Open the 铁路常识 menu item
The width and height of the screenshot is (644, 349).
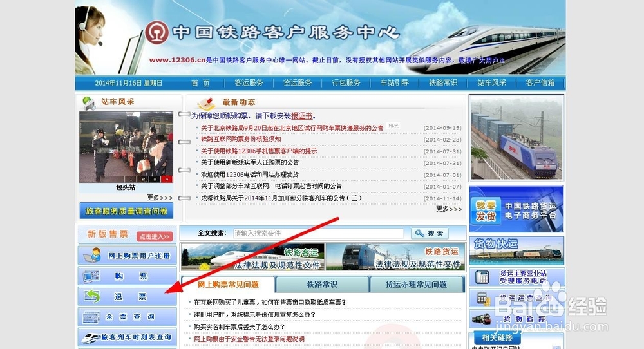coord(443,83)
